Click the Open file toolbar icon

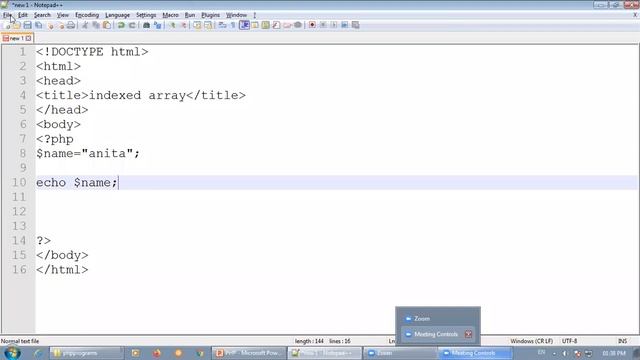(x=17, y=25)
